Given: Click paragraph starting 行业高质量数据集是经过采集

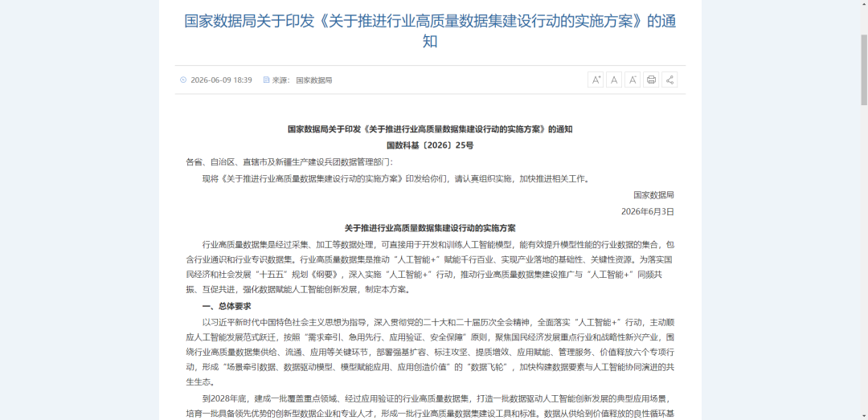Looking at the screenshot, I should pyautogui.click(x=430, y=267).
